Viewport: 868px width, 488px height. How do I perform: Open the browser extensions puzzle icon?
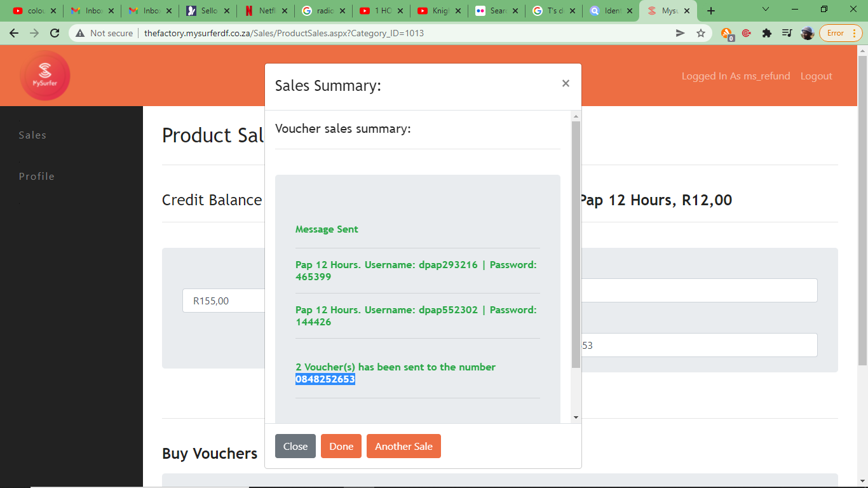767,33
